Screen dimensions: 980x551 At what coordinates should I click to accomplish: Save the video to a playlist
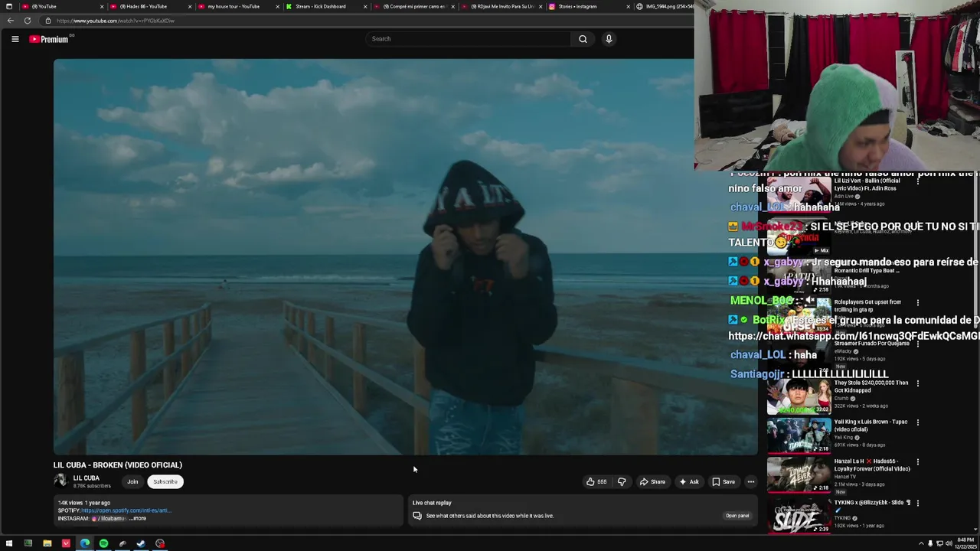coord(723,482)
